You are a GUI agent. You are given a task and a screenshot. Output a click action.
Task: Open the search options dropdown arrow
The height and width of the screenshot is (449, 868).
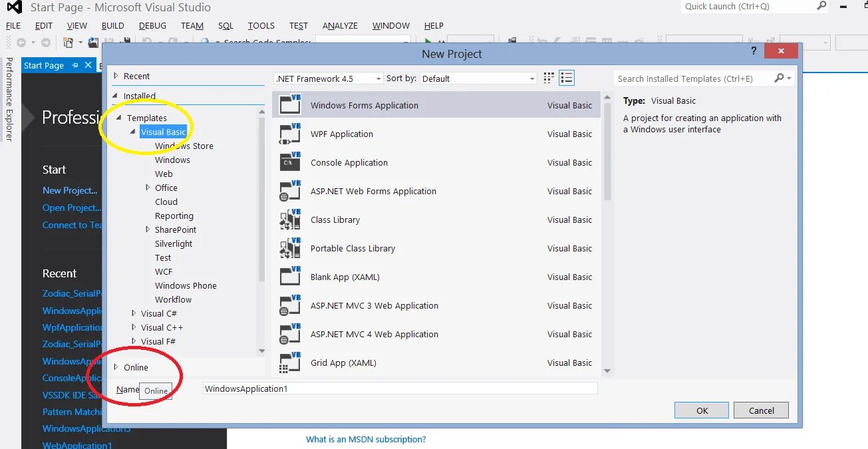(x=790, y=78)
